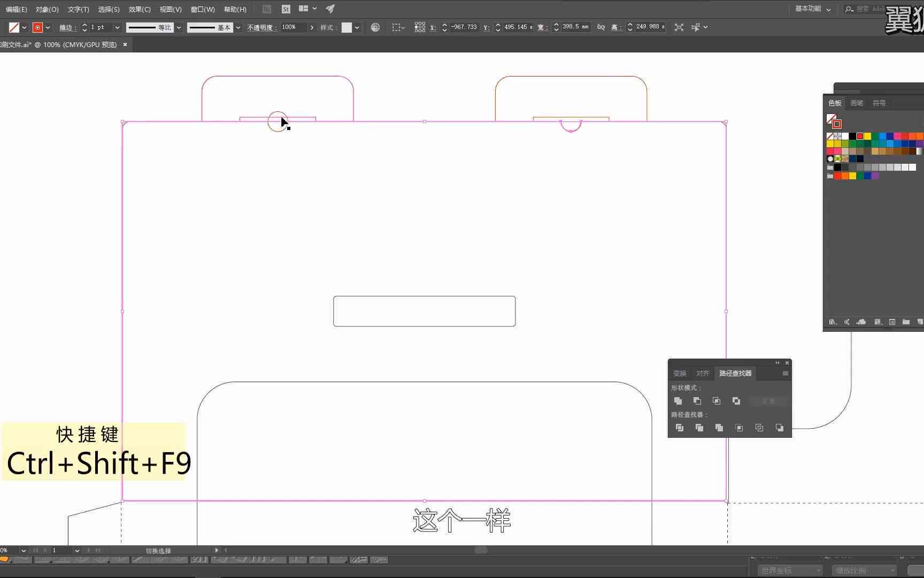Switch to the Brushes tab 画笔

tap(857, 103)
